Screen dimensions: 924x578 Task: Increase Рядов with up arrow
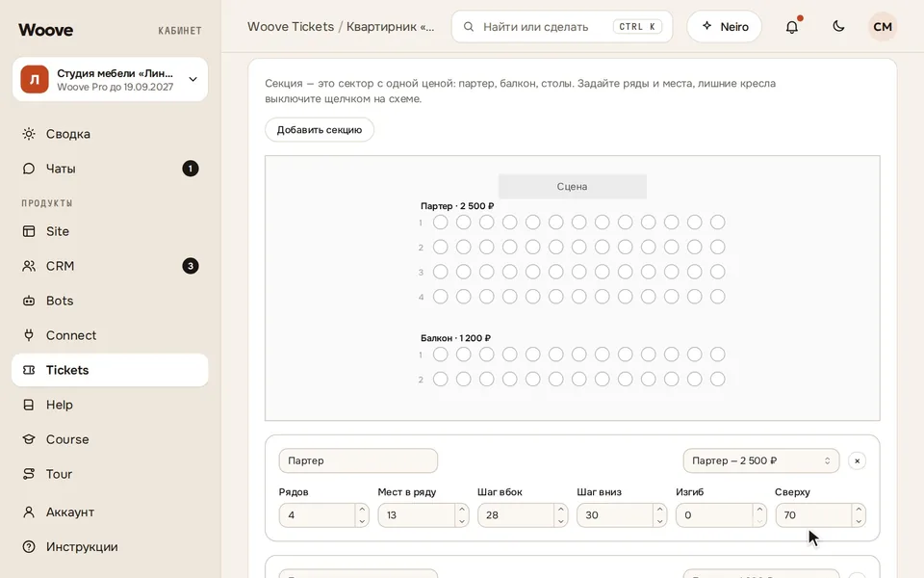point(363,509)
